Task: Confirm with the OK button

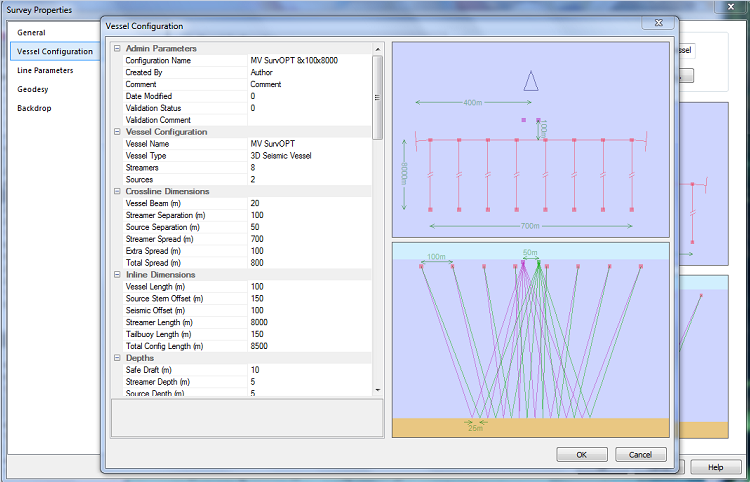Action: click(x=582, y=455)
